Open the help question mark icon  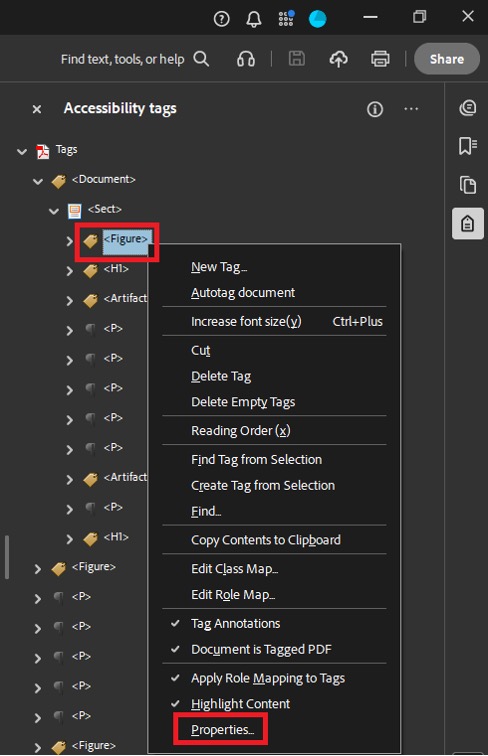(x=221, y=19)
